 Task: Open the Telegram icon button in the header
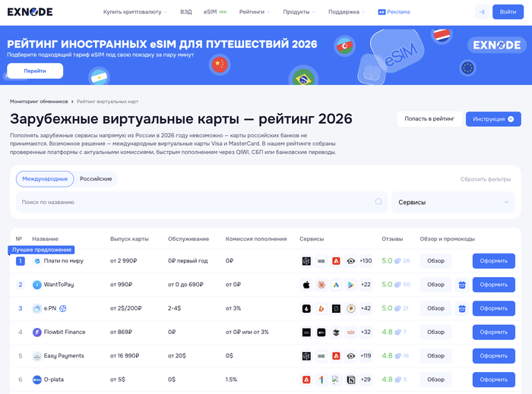tap(482, 12)
